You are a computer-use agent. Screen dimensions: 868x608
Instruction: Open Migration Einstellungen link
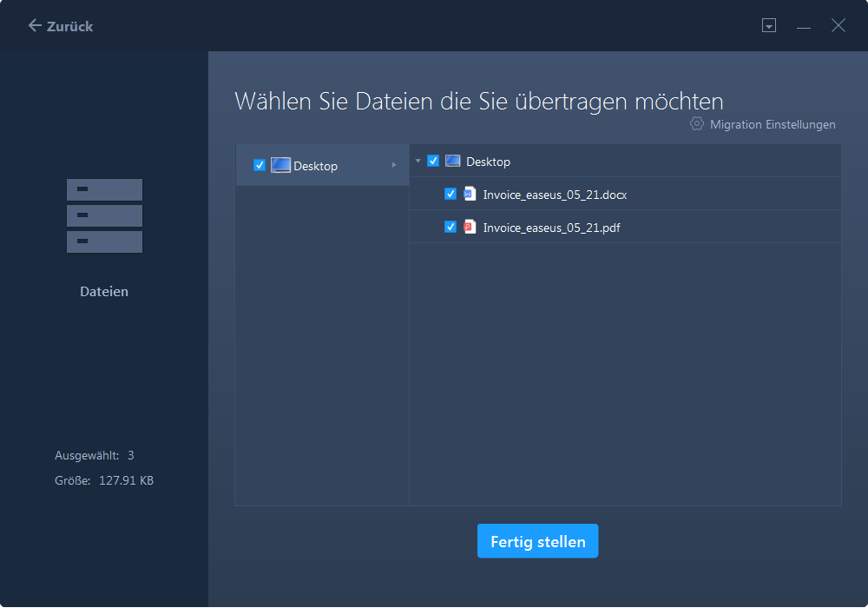click(773, 124)
